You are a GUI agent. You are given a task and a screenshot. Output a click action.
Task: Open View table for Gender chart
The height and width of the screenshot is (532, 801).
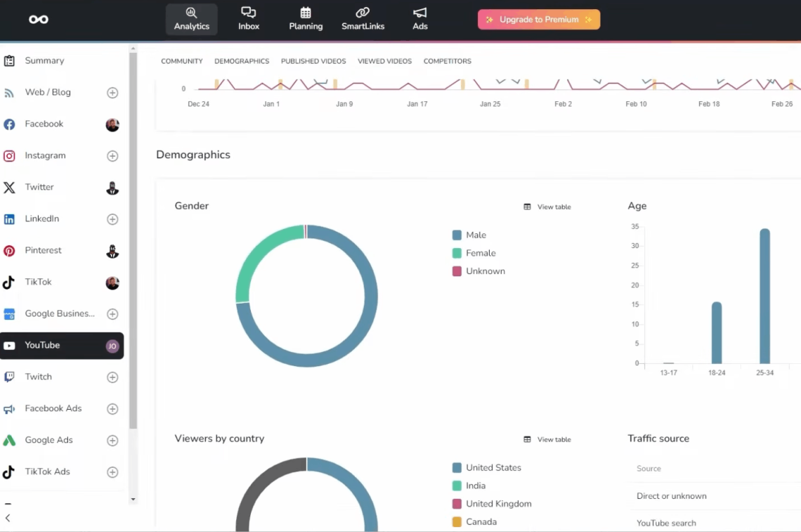(x=547, y=207)
